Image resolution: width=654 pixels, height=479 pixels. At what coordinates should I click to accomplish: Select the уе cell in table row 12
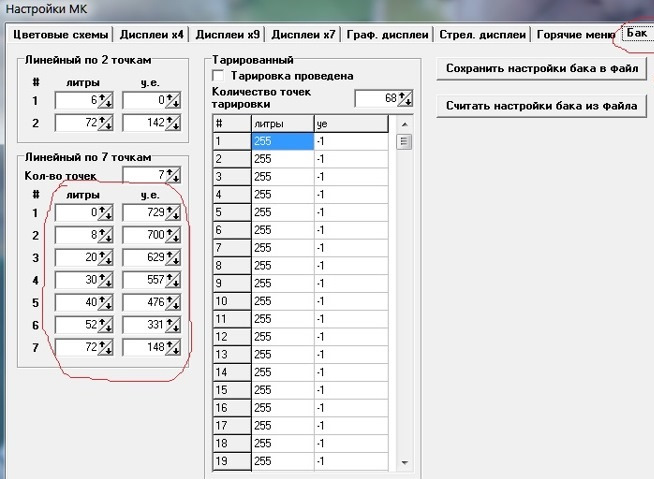(351, 337)
